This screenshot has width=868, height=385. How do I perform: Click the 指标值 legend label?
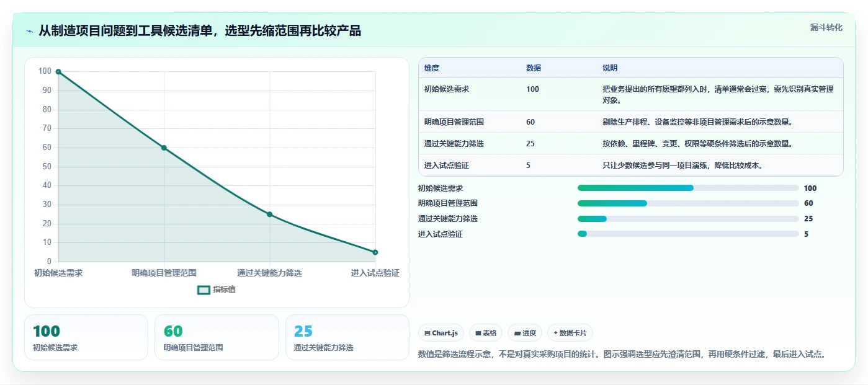click(224, 290)
